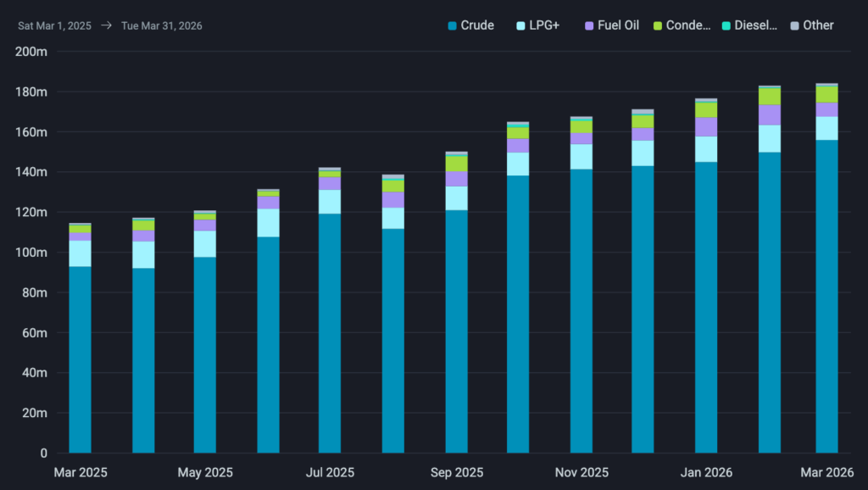Select the truncated Diesel... legend label
Screen dimensions: 868x490
[754, 25]
